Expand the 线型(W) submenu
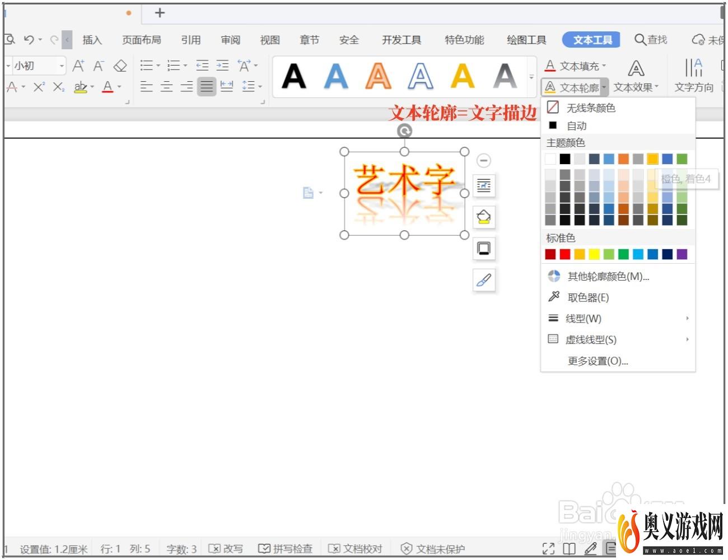This screenshot has height=560, width=728. (x=618, y=319)
